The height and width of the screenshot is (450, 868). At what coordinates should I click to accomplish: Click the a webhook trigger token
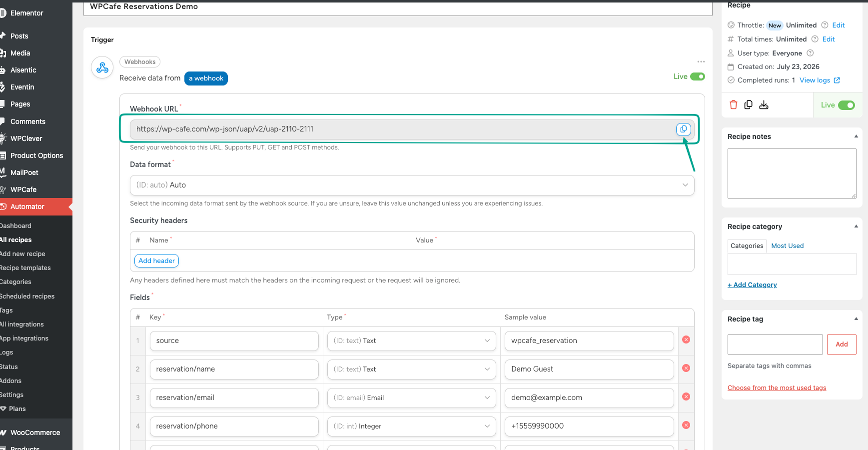coord(206,78)
